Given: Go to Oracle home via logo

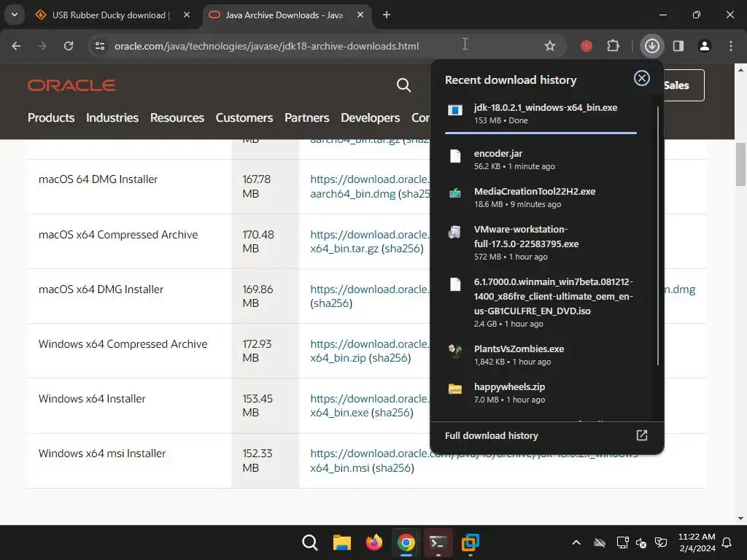Looking at the screenshot, I should point(71,85).
